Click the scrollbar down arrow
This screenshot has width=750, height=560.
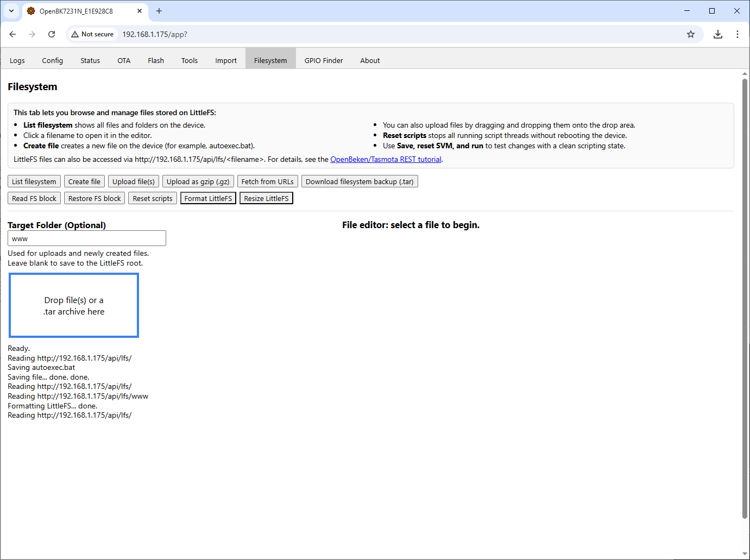[745, 554]
